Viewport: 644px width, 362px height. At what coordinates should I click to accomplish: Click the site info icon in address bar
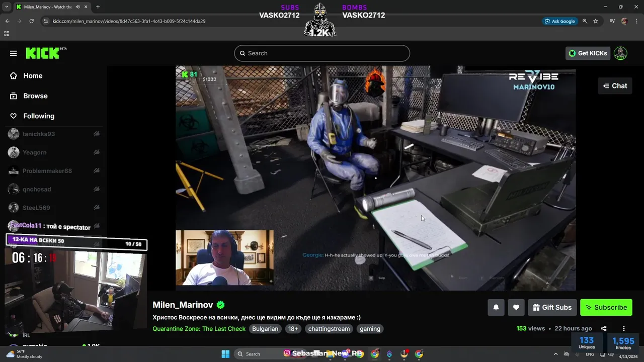click(x=46, y=21)
